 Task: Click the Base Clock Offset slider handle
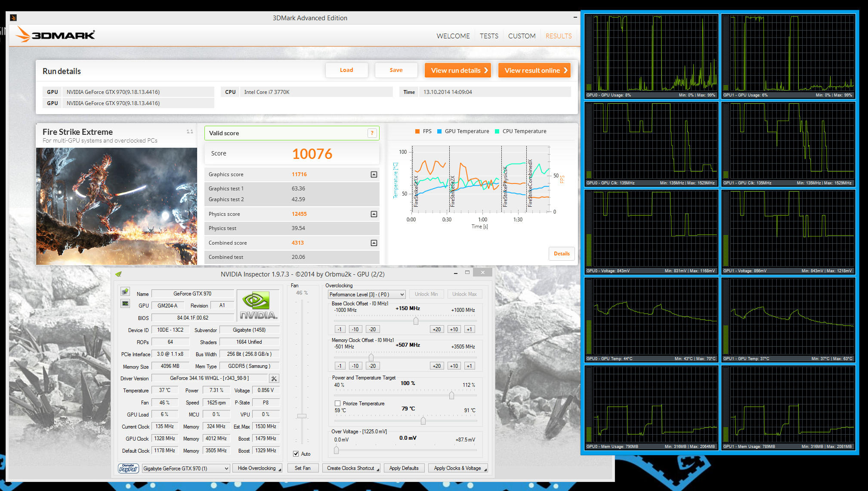(x=416, y=321)
